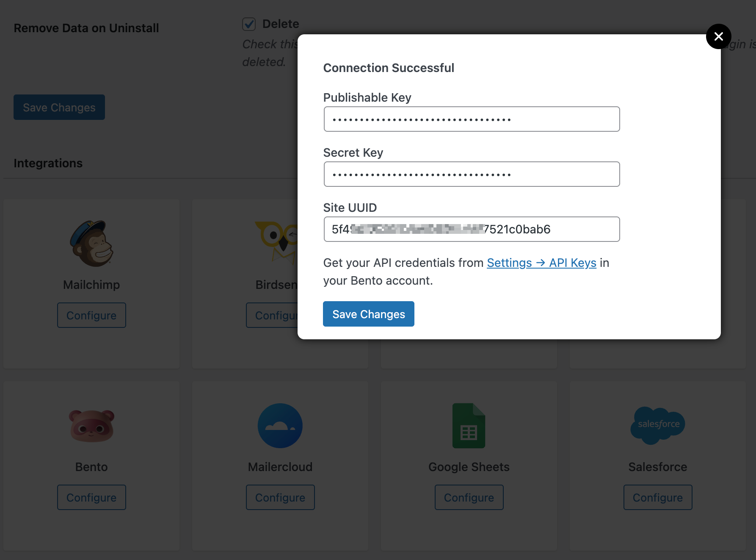
Task: Configure the Mailchimp integration
Action: 91,315
